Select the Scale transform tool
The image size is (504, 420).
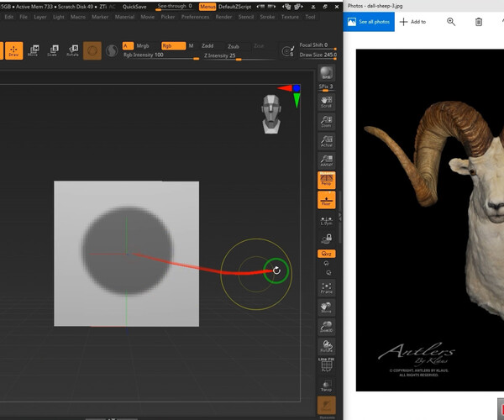53,50
